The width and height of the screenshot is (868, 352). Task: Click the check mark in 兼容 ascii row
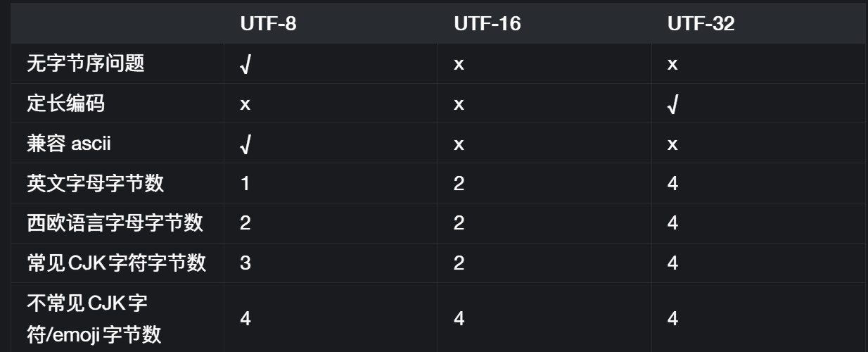tap(245, 146)
